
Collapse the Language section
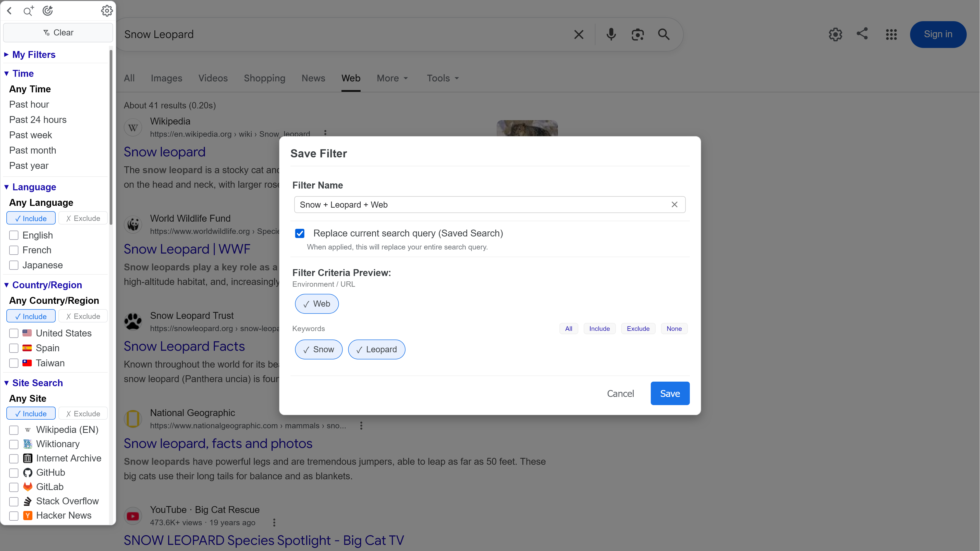click(x=30, y=187)
